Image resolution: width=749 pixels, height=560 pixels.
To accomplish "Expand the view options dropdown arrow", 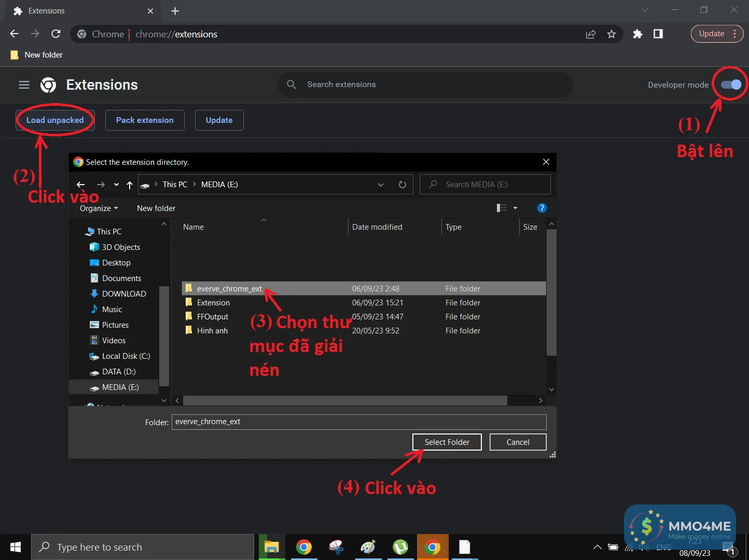I will (515, 208).
